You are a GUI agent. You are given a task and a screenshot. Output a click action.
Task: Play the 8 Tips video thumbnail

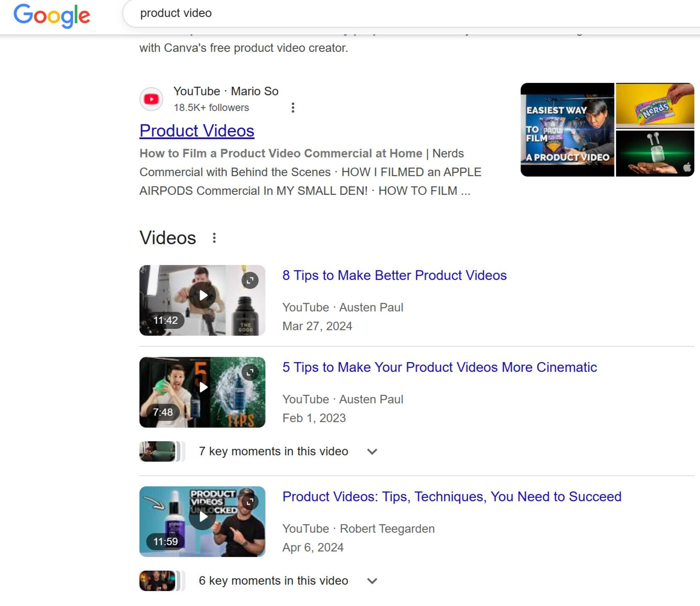pyautogui.click(x=202, y=300)
